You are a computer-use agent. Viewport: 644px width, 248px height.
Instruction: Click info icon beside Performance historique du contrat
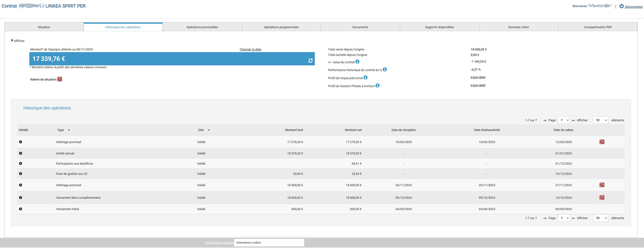pyautogui.click(x=385, y=69)
